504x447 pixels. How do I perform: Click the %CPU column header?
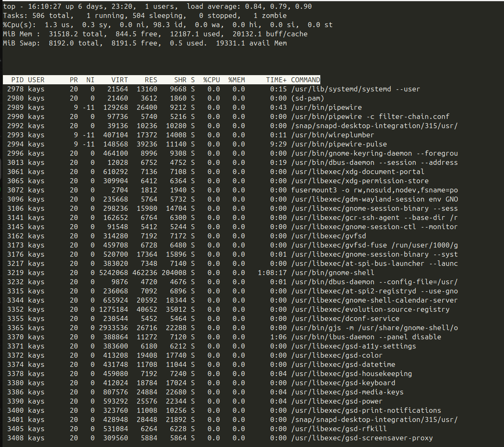coord(211,80)
